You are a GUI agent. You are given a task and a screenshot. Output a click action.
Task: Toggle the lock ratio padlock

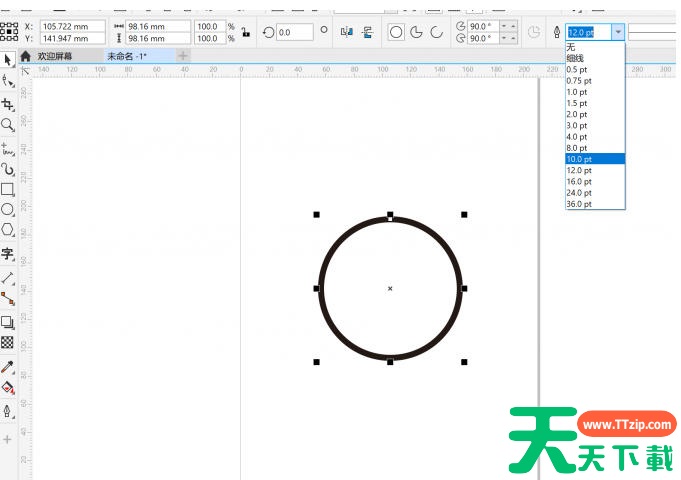coord(245,32)
